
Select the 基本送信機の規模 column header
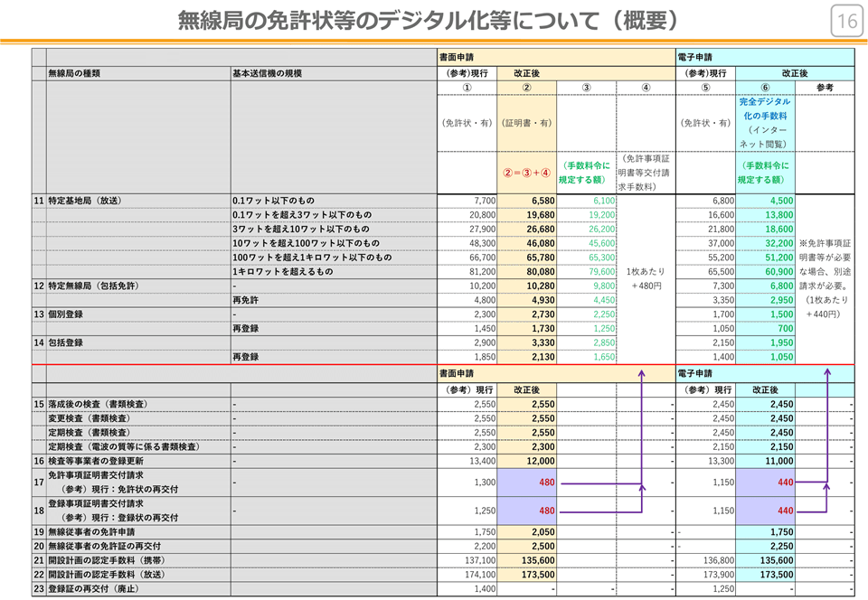(x=268, y=73)
